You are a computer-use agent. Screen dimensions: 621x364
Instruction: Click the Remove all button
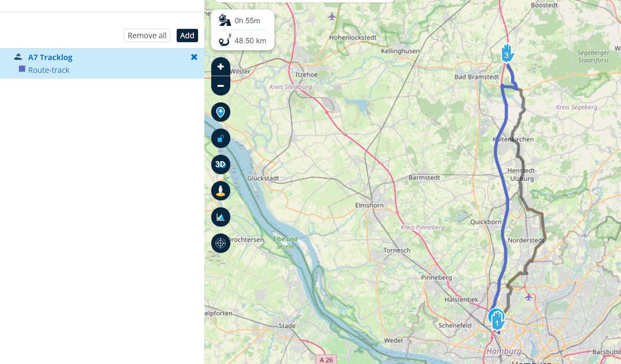coord(147,35)
